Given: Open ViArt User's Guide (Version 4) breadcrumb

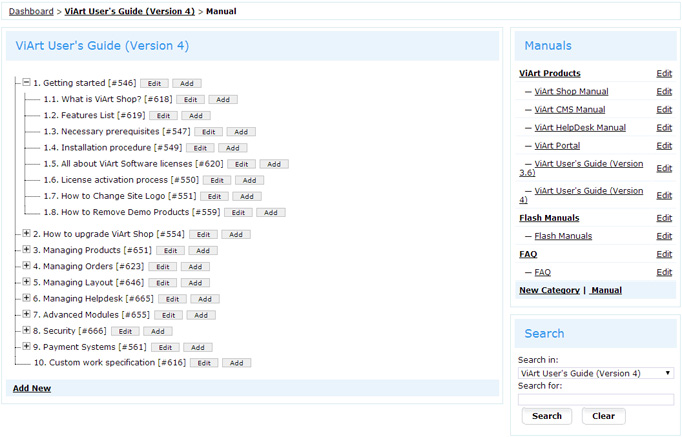Looking at the screenshot, I should tap(130, 11).
